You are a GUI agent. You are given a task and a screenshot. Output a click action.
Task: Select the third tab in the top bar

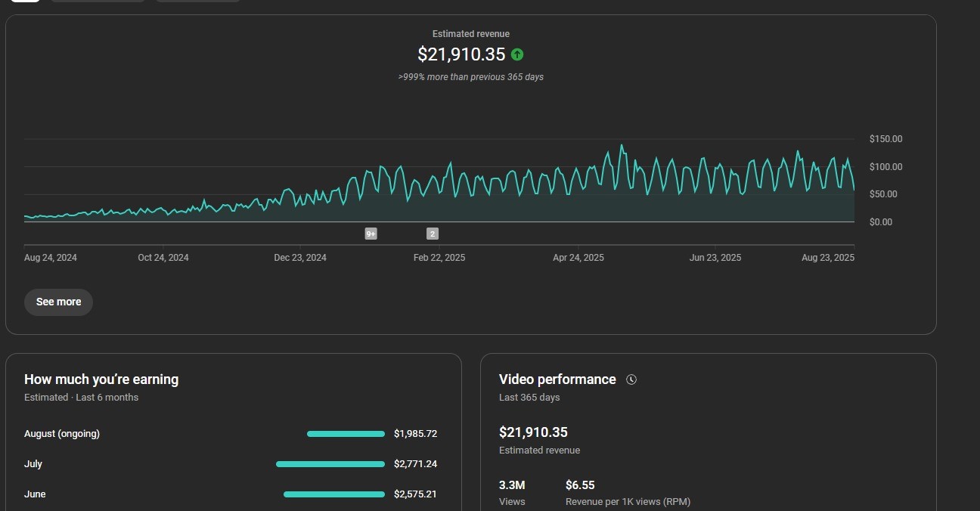[198, 2]
